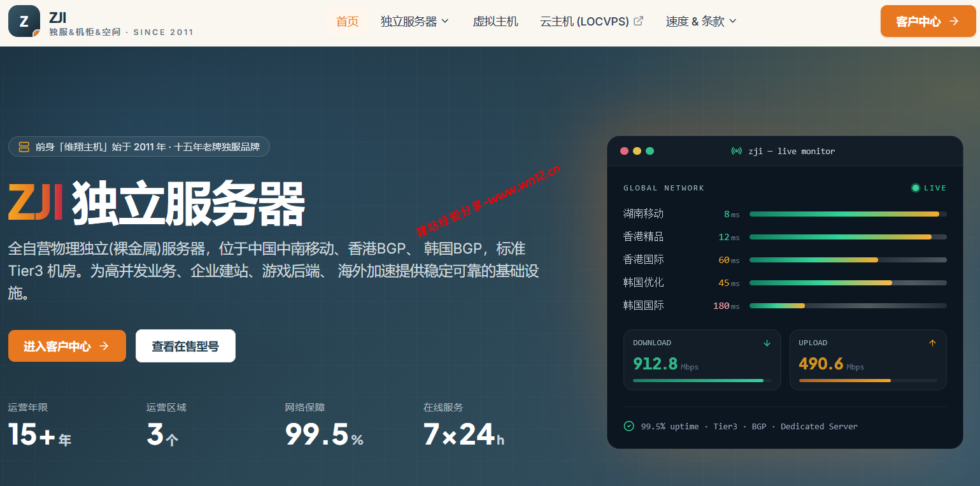The width and height of the screenshot is (980, 486).
Task: Click the DOWNLOAD speed progress bar
Action: click(702, 380)
